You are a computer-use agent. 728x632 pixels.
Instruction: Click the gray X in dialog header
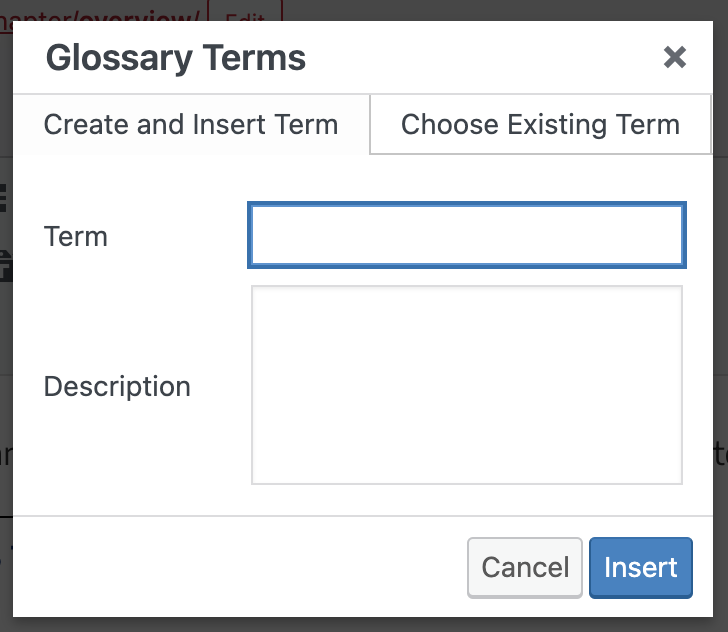click(675, 57)
